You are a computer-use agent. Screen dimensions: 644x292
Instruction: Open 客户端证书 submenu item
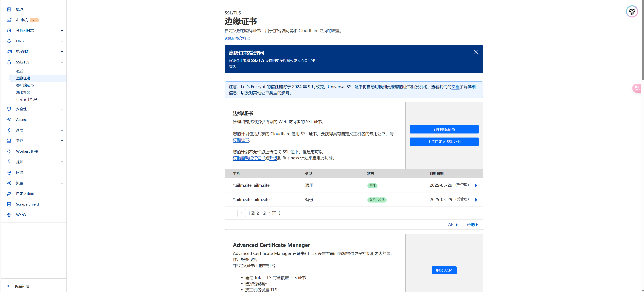[x=25, y=85]
